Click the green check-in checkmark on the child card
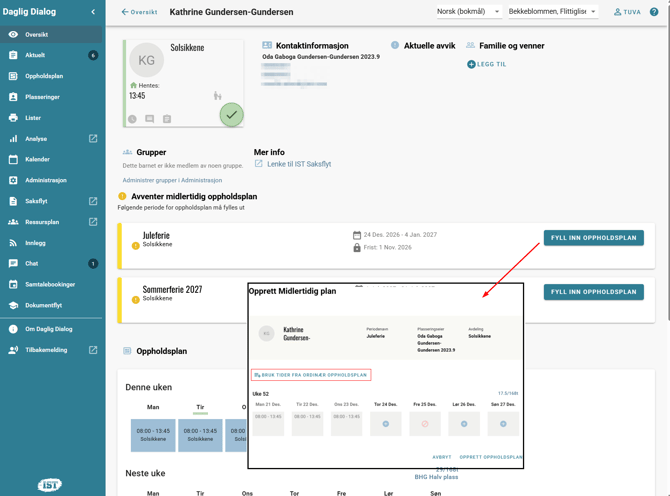Viewport: 670px width, 496px height. coord(232,115)
